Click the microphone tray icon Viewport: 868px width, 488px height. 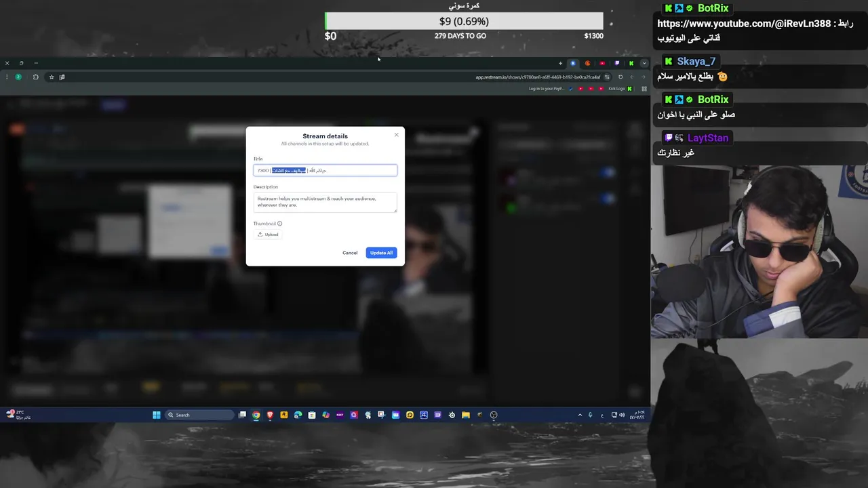pyautogui.click(x=590, y=415)
